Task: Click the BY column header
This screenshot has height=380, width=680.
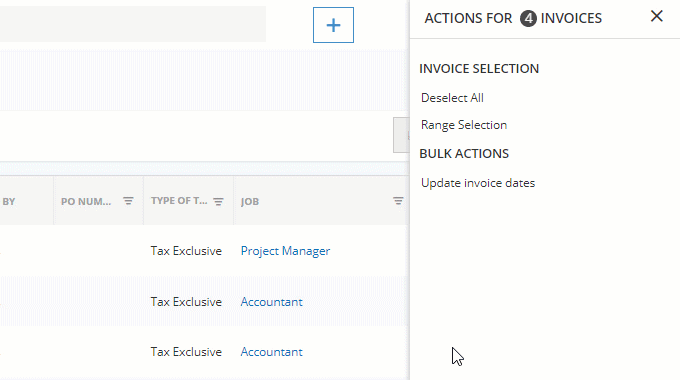Action: tap(9, 201)
